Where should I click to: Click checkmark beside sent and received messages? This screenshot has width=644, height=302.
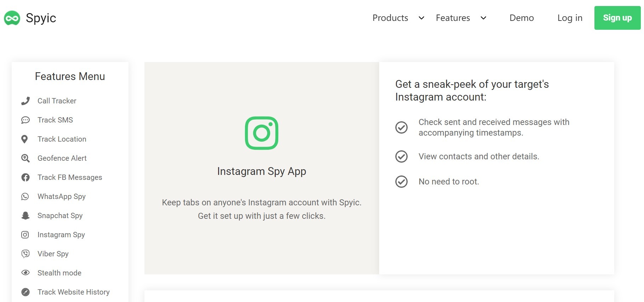(x=401, y=127)
